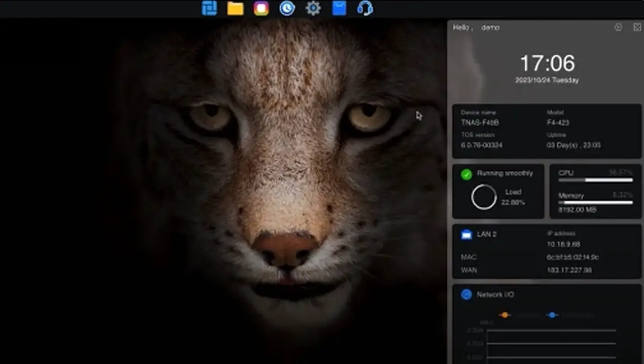644x364 pixels.
Task: Open File Manager yellow folder icon
Action: click(x=235, y=8)
